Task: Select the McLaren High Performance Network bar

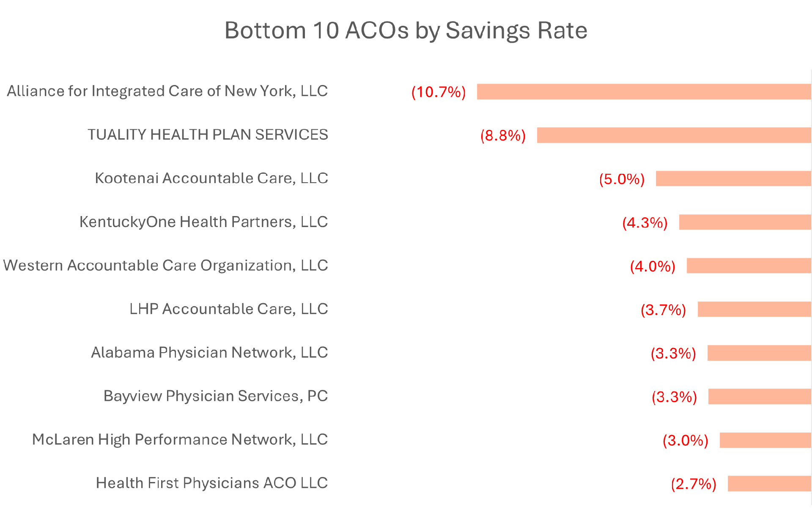Action: [765, 440]
